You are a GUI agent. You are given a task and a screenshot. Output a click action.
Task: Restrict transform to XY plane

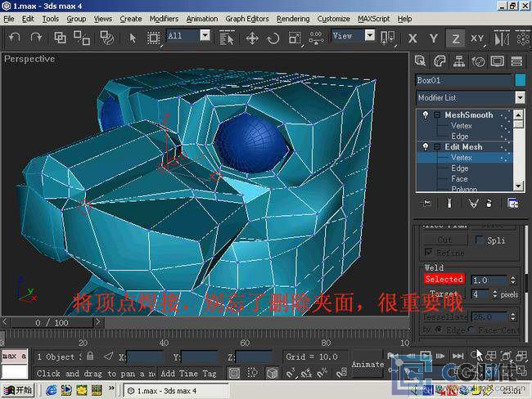tap(477, 38)
